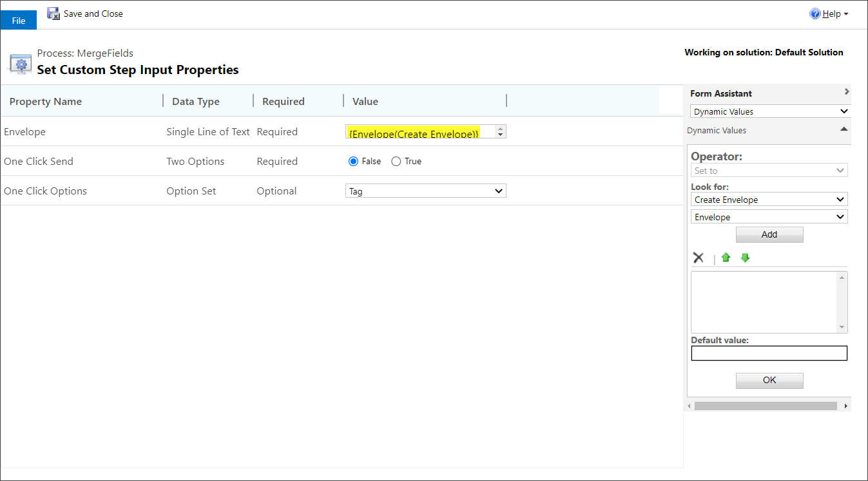
Task: Click inside the Default value field
Action: [769, 353]
